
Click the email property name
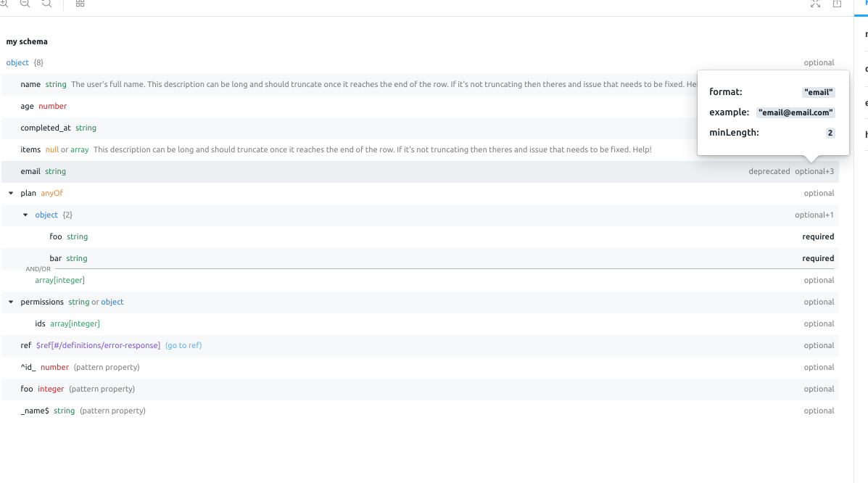click(x=30, y=172)
